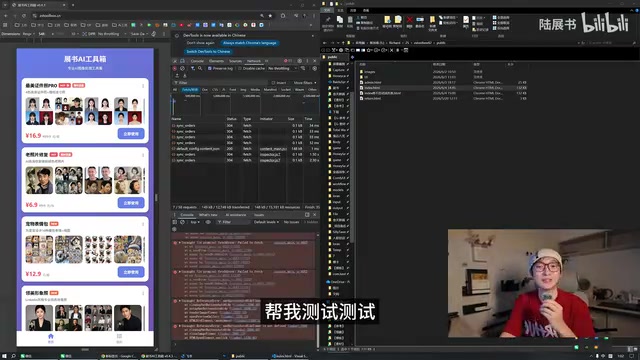Viewport: 640px width, 360px height.
Task: Click Don't show again link
Action: [200, 43]
